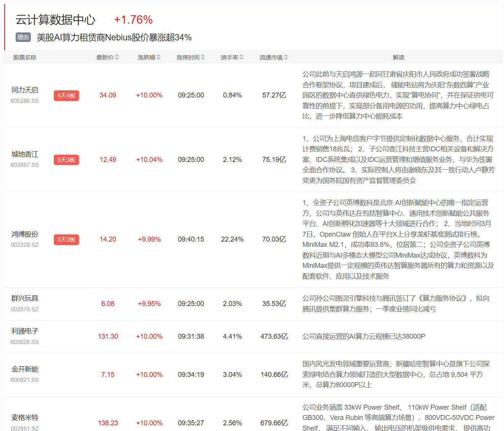Sort by 换手率 column arrows

click(x=241, y=57)
